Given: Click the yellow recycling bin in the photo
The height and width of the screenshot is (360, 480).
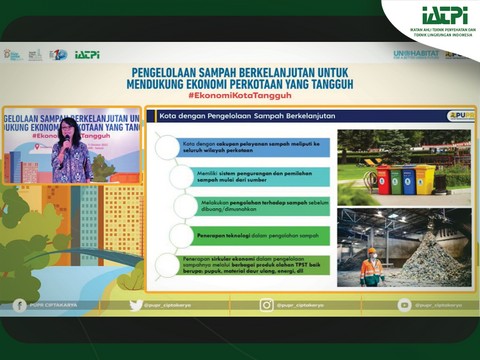Looking at the screenshot, I should 425,180.
